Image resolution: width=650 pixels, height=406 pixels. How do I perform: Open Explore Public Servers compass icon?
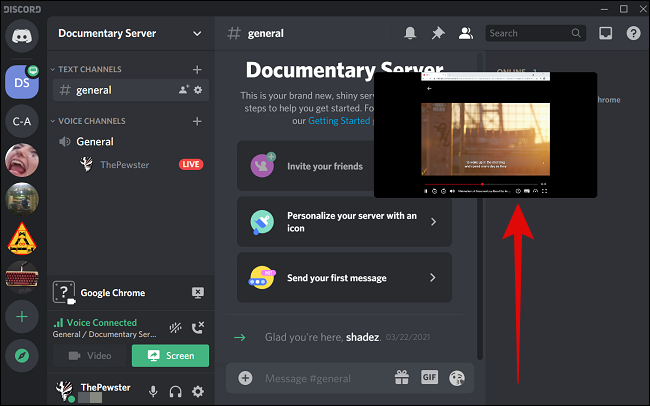pos(21,355)
